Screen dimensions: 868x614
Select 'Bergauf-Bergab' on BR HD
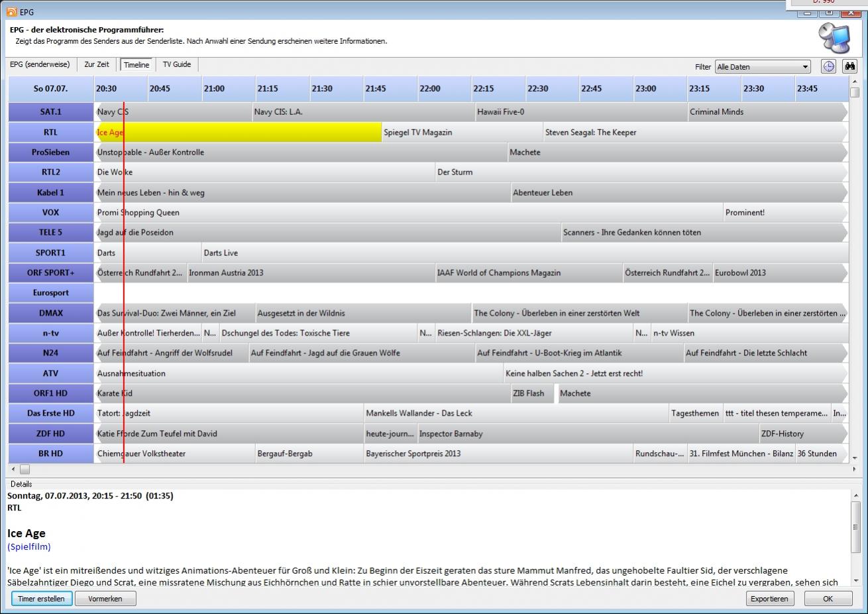click(309, 454)
